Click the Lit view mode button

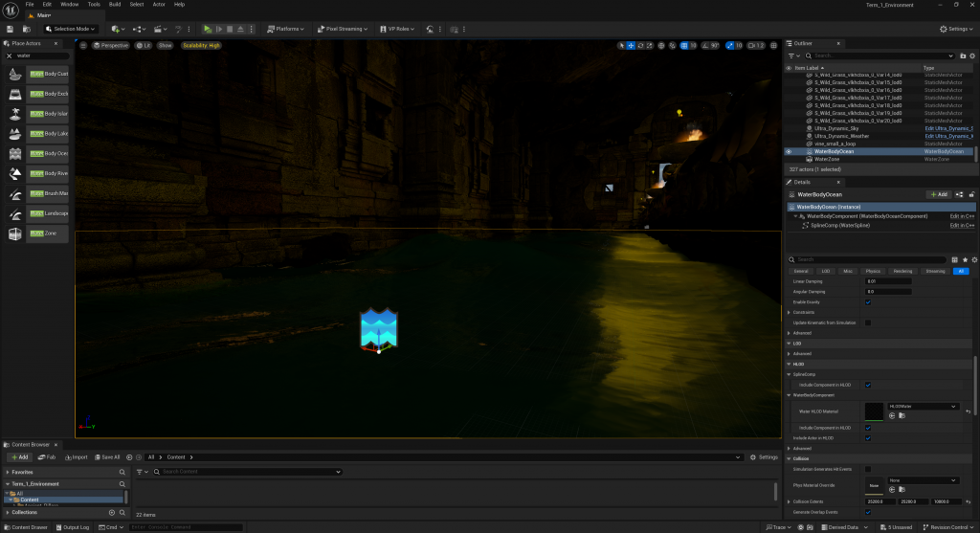[x=144, y=46]
